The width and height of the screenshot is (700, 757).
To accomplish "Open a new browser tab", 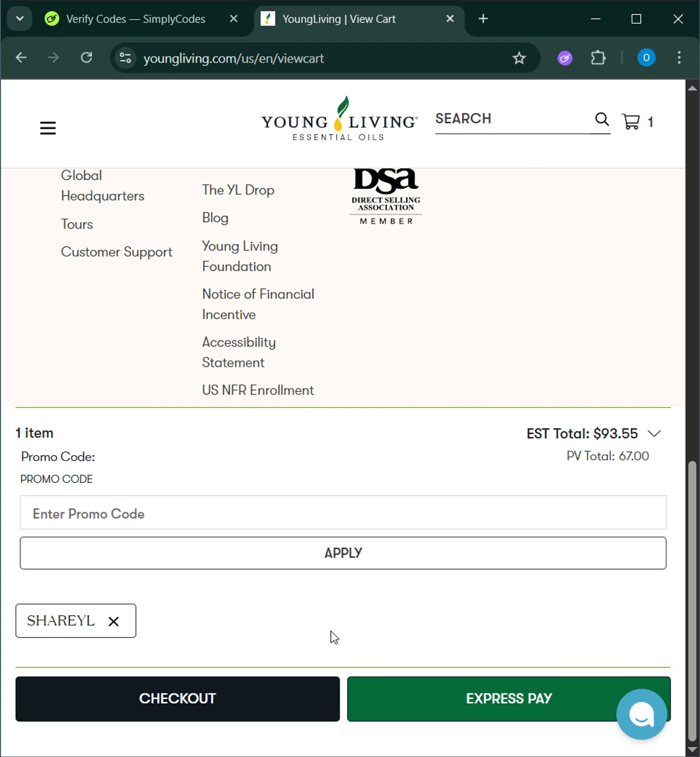I will [483, 19].
